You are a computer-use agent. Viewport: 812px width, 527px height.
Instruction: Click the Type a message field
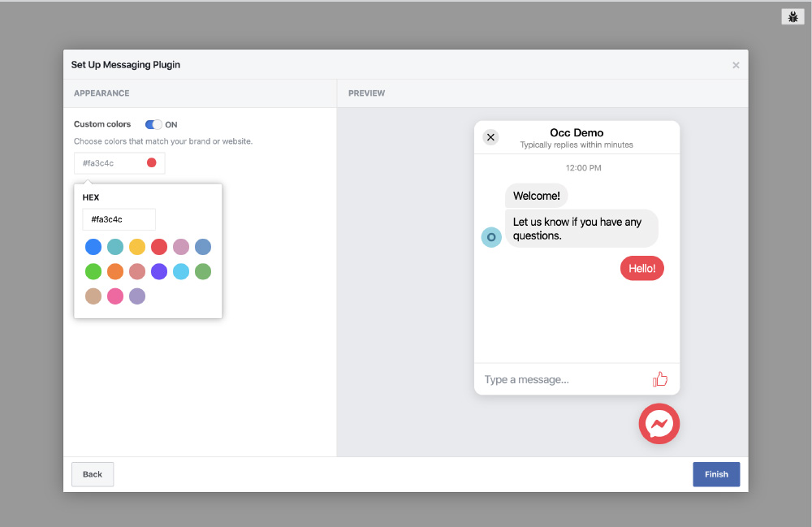click(560, 380)
